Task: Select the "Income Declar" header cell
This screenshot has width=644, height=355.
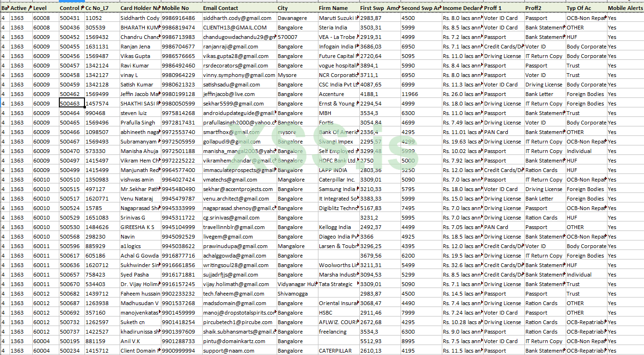Action: point(462,8)
